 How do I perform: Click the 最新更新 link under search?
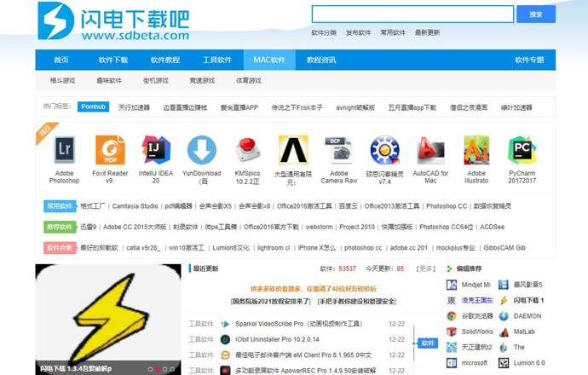(x=427, y=32)
